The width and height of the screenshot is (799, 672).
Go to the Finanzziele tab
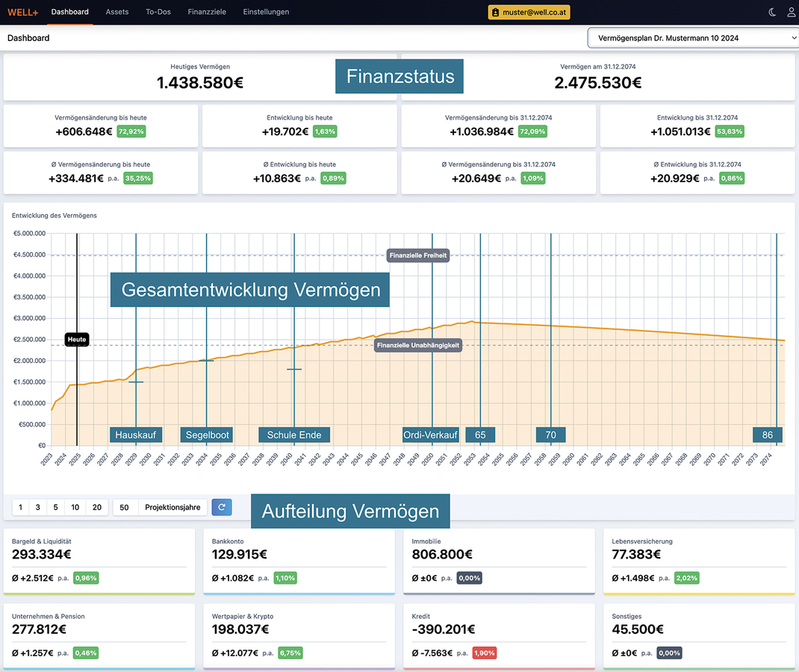pyautogui.click(x=207, y=12)
